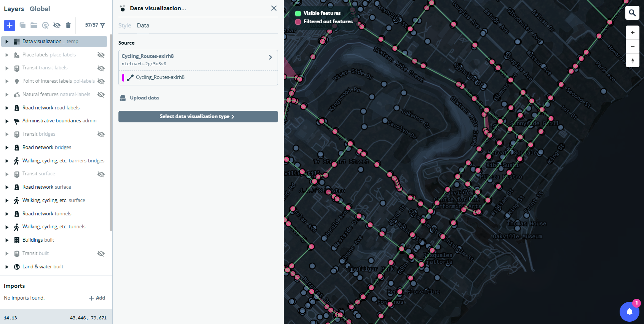Select Walking, cycling, etc. tunnels layer

point(54,227)
